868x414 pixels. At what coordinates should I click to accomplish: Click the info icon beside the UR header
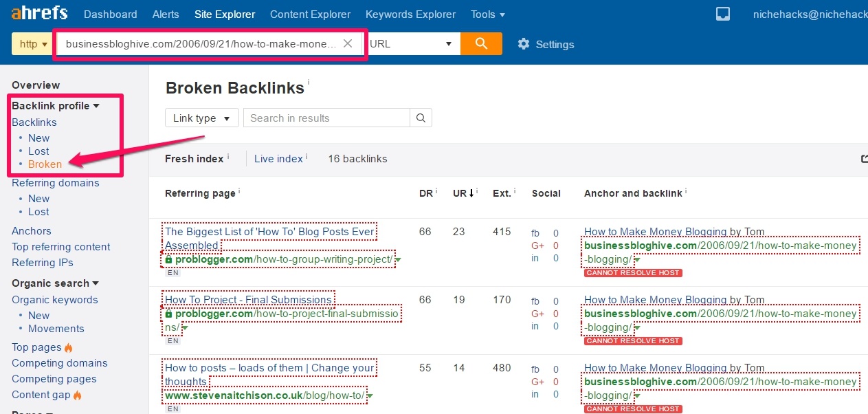[x=476, y=190]
